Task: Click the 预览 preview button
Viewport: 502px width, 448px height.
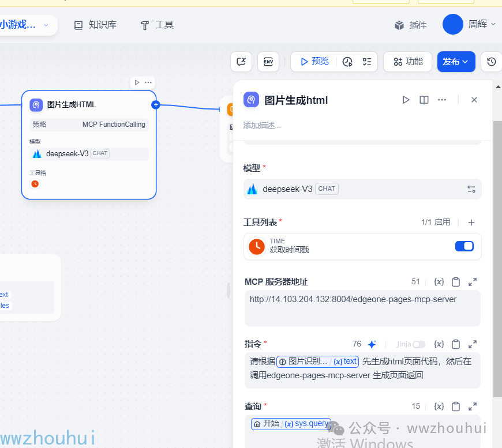Action: click(x=314, y=62)
